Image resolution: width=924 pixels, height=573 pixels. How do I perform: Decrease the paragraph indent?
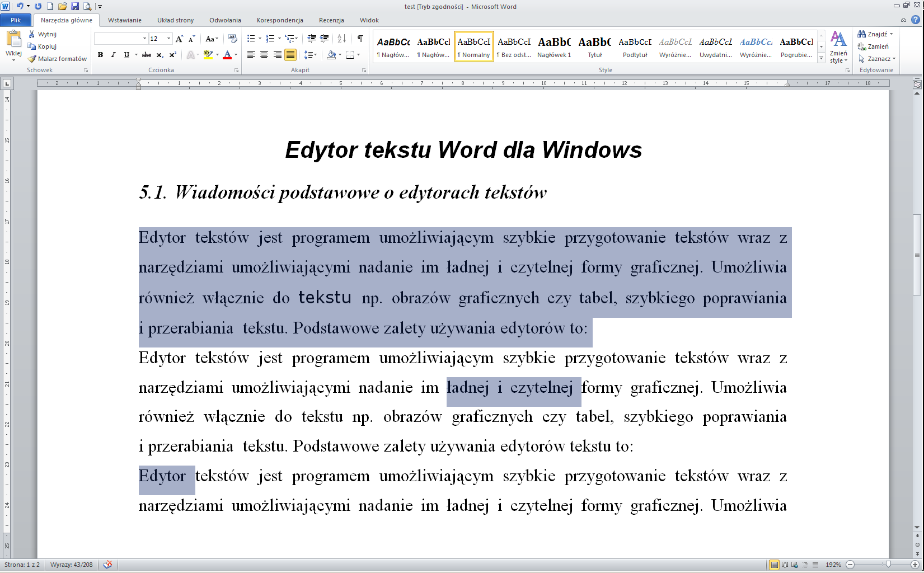click(312, 39)
